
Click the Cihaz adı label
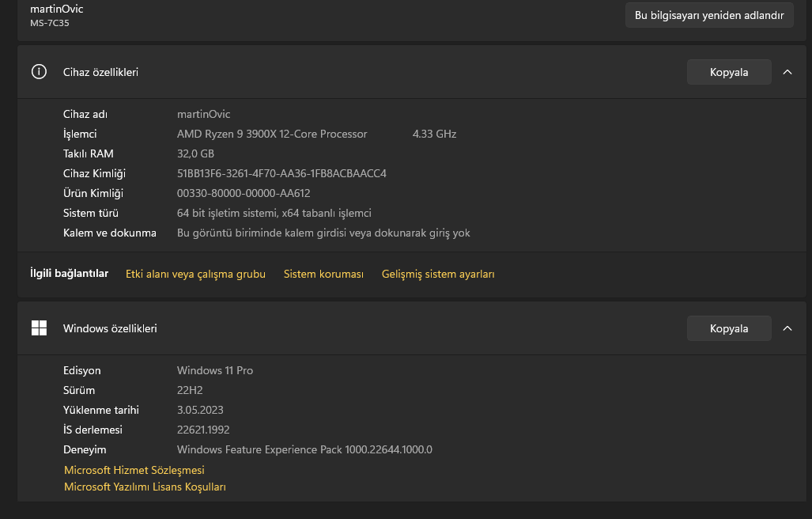click(x=85, y=114)
